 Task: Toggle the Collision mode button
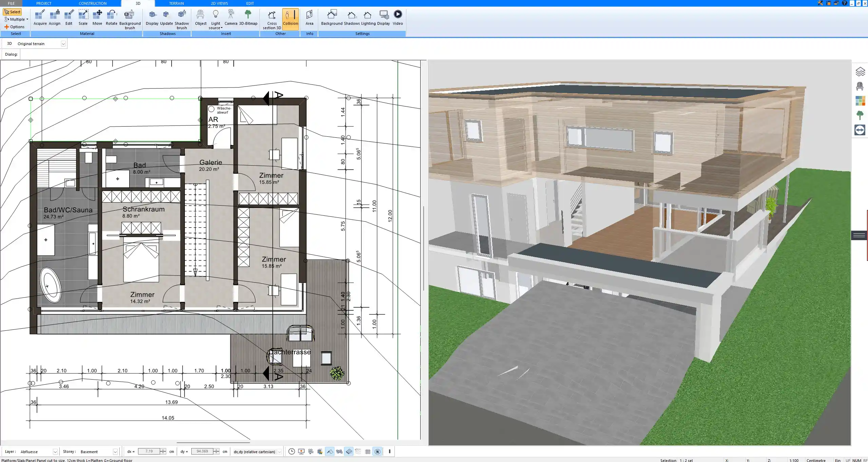[290, 19]
